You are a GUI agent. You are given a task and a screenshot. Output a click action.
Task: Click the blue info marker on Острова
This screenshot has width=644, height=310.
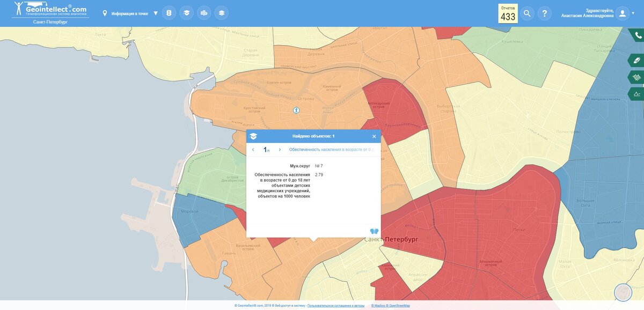(x=296, y=110)
